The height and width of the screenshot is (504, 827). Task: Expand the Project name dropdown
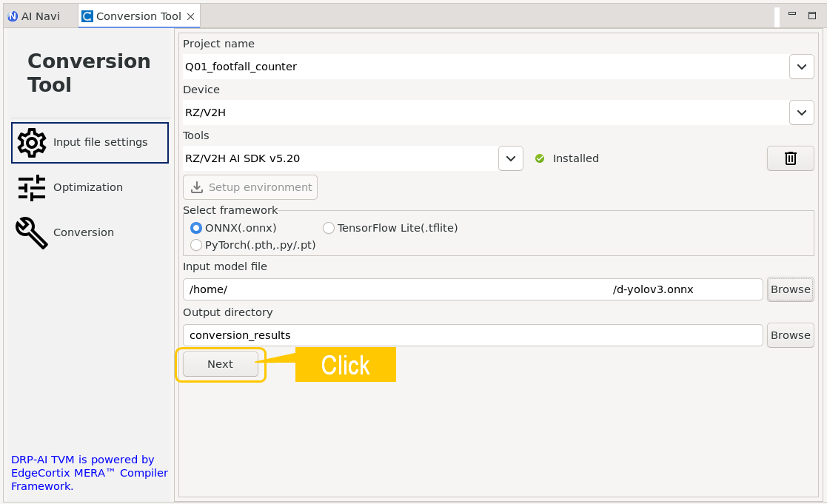(x=802, y=67)
